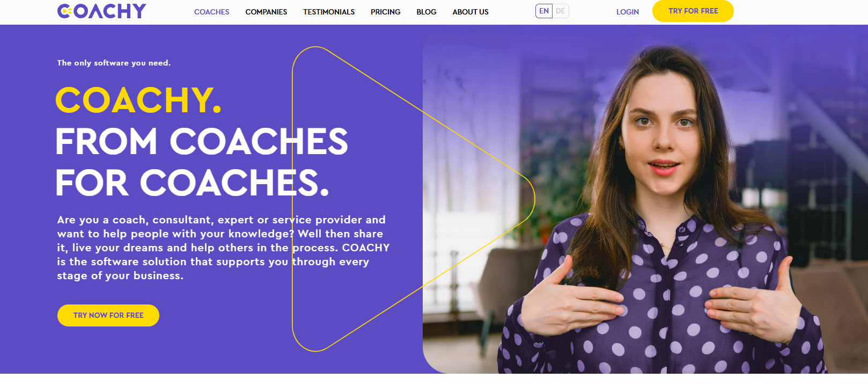Click the LOGIN link
This screenshot has width=868, height=385.
[x=627, y=12]
